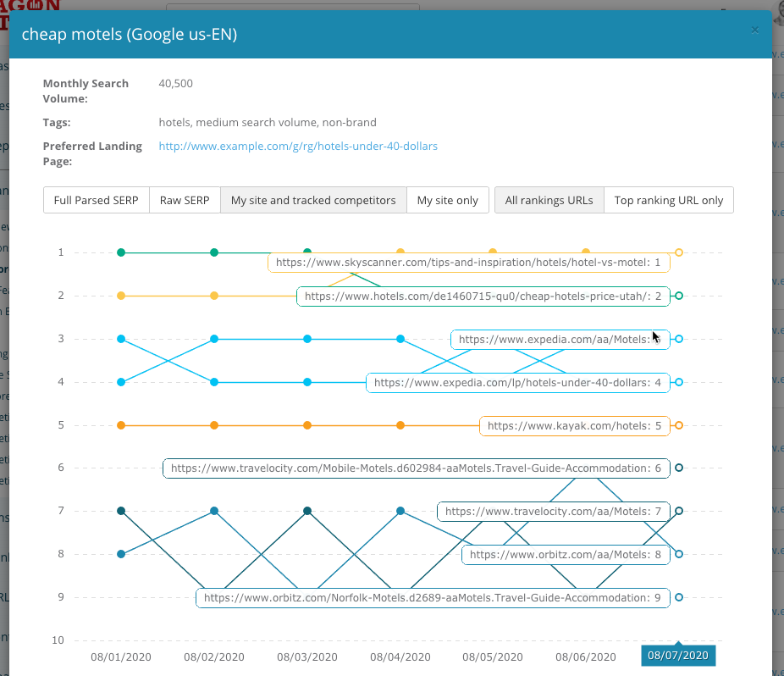Select My site and tracked competitors
The image size is (784, 676).
313,201
